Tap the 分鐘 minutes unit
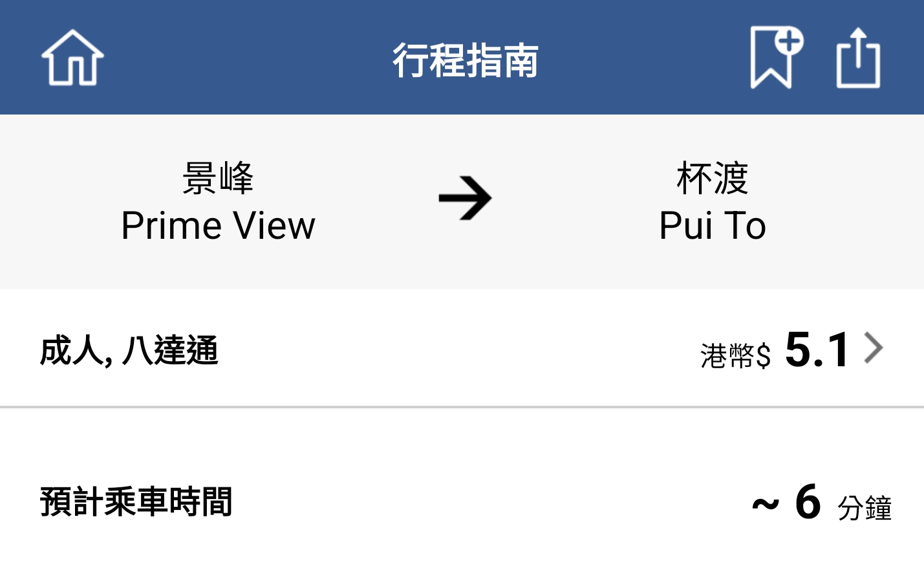Image resolution: width=924 pixels, height=585 pixels. click(865, 508)
